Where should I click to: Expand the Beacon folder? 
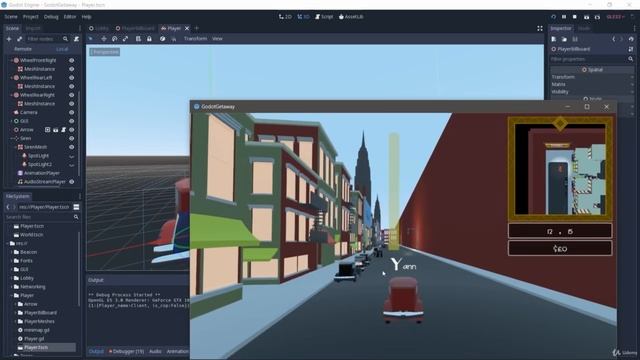[11, 252]
